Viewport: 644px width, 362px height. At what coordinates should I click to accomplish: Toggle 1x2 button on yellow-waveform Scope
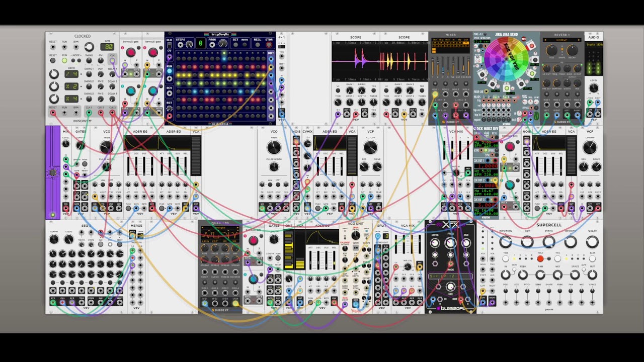point(386,90)
